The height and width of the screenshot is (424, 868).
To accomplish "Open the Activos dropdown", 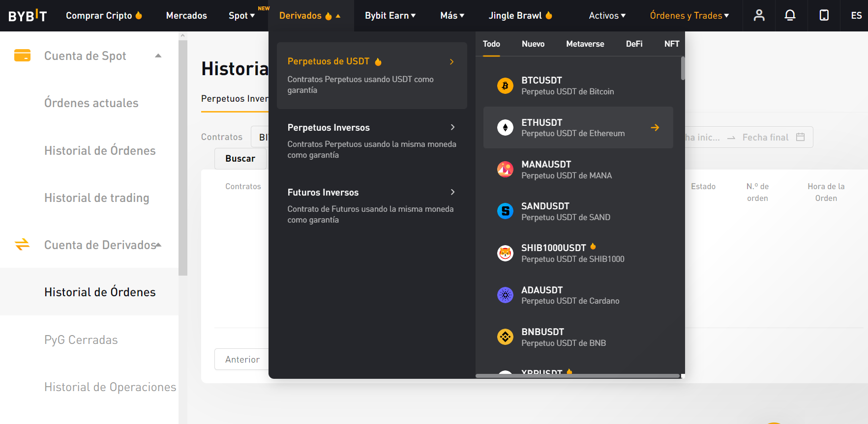I will [x=607, y=16].
